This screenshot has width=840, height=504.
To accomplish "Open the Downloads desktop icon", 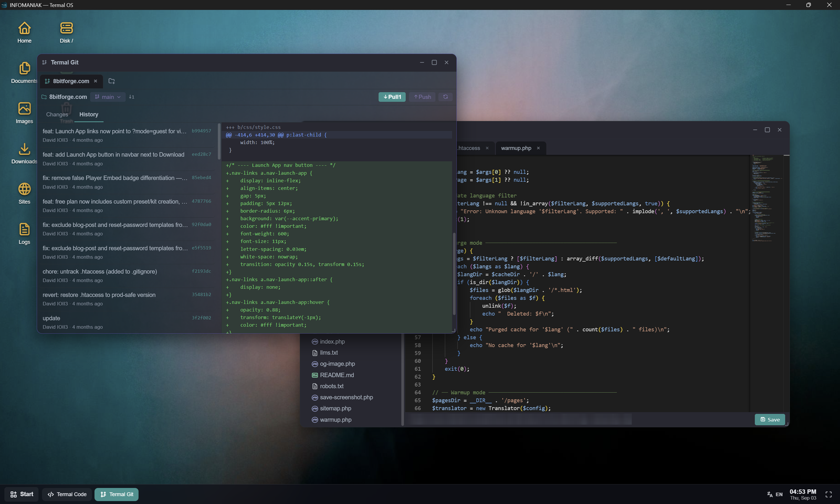I will click(x=24, y=153).
